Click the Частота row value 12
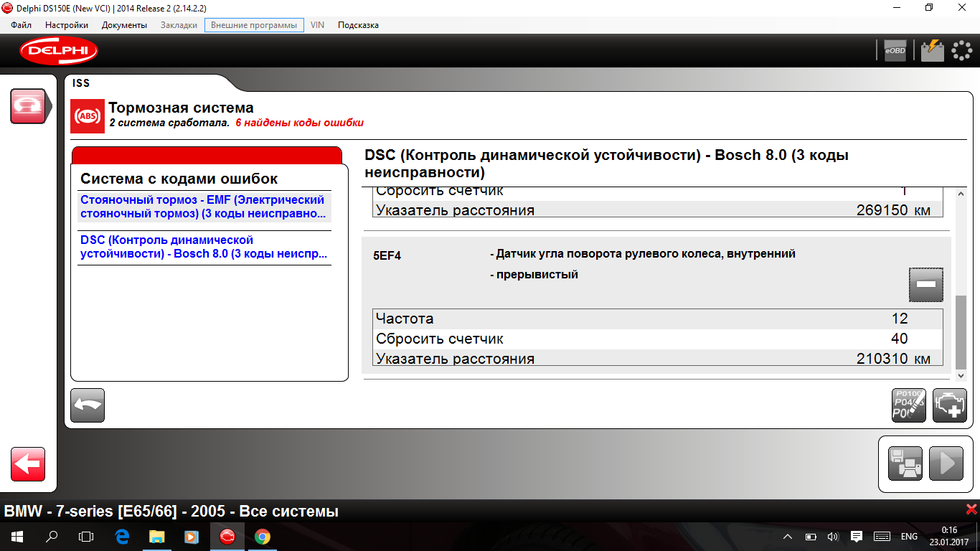 [900, 319]
